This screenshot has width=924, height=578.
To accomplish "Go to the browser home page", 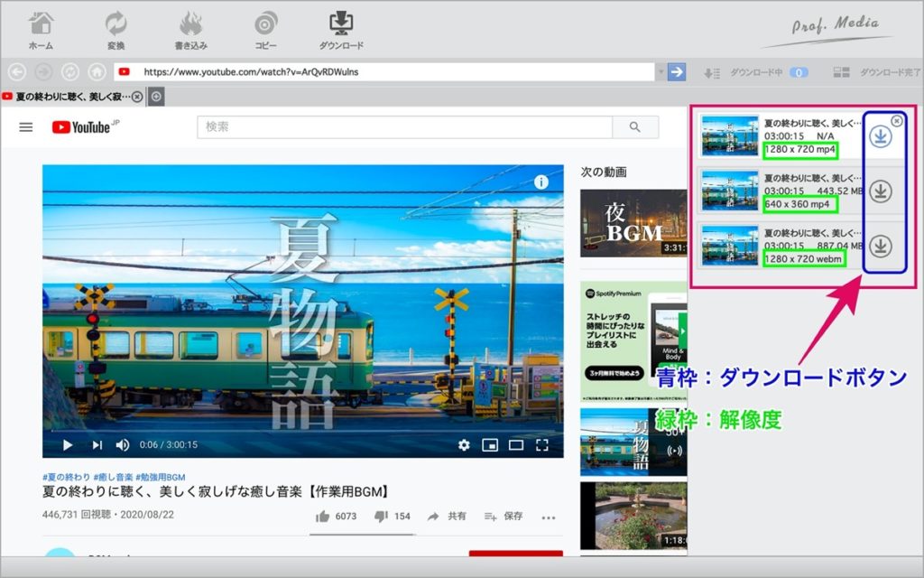I will point(97,72).
